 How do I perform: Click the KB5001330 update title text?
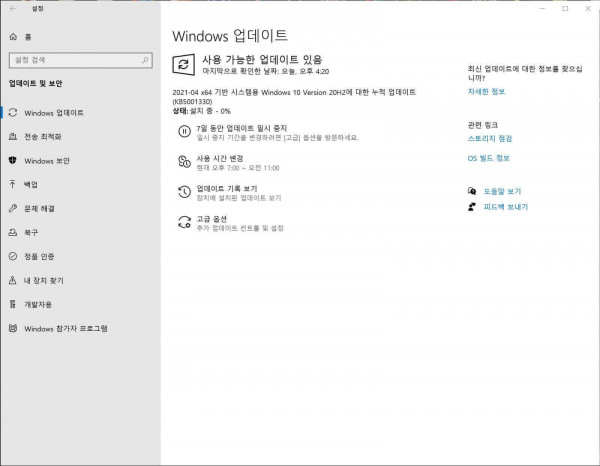pos(294,96)
